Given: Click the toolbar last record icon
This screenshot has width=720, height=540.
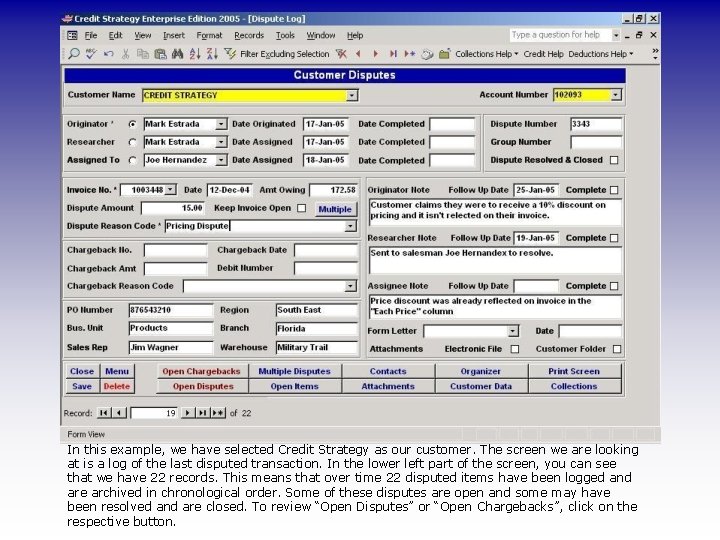Looking at the screenshot, I should click(x=393, y=54).
